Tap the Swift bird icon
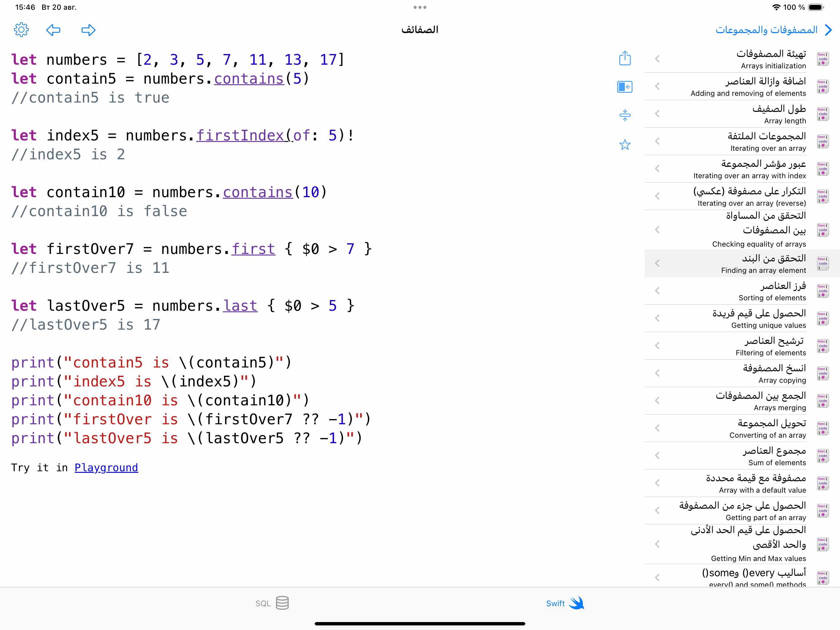Screen dimensions: 840x630 (577, 603)
